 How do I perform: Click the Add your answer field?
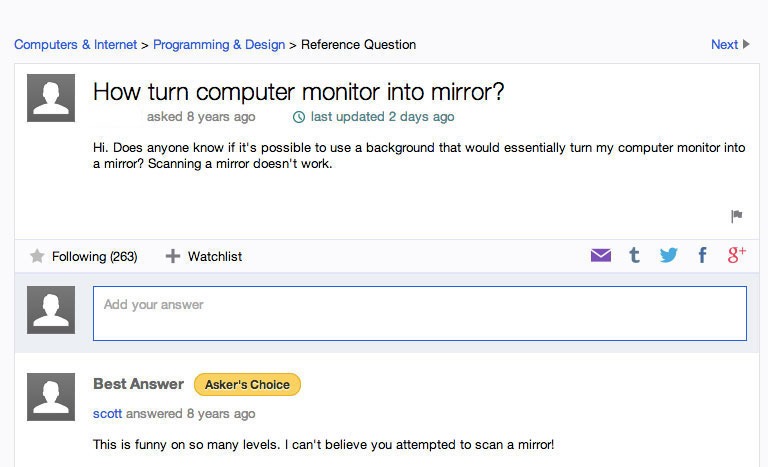pos(420,313)
